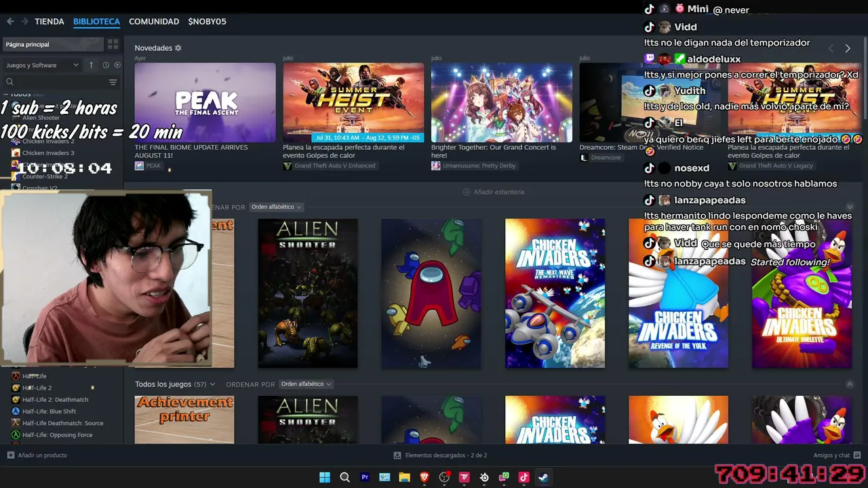Go back with the left arrow
868x488 pixels.
pyautogui.click(x=10, y=22)
